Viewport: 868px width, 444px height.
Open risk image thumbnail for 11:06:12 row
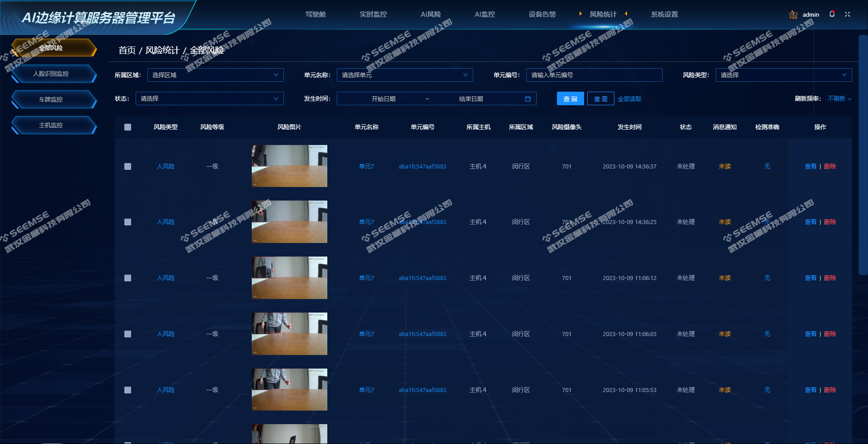point(289,278)
